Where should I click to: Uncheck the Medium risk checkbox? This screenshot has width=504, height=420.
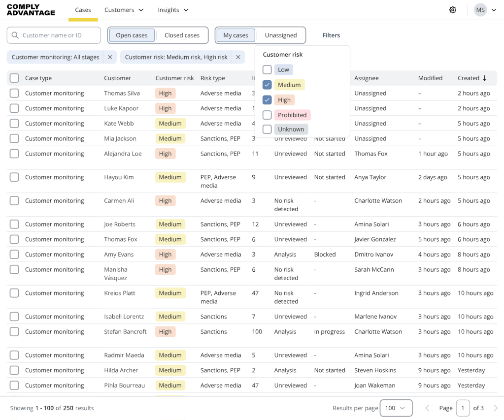267,85
